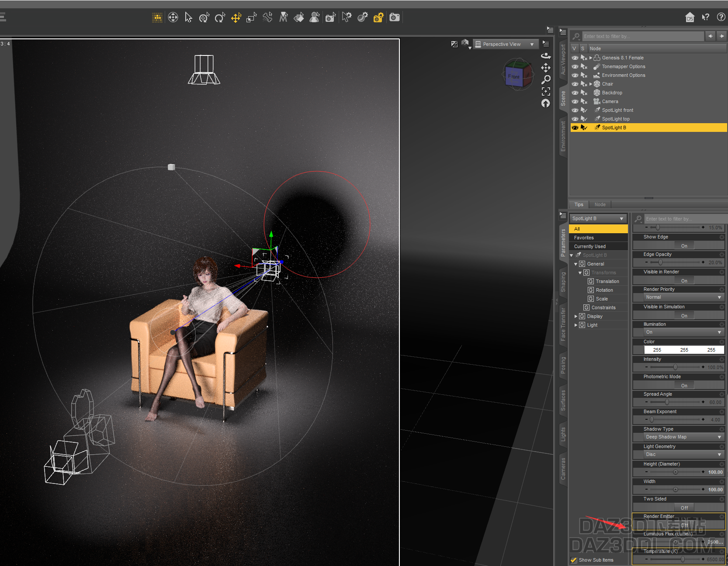728x566 pixels.
Task: Toggle visibility eye for SpotLight front
Action: click(x=575, y=110)
